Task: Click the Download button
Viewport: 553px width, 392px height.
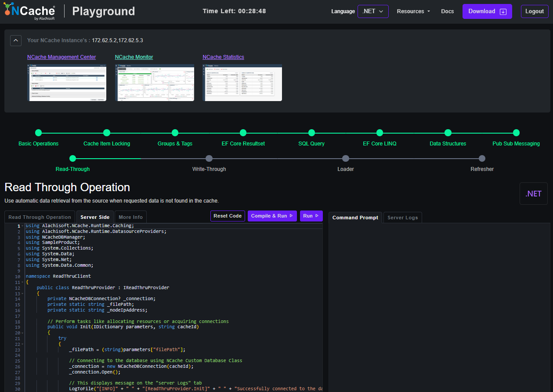Action: [x=487, y=11]
